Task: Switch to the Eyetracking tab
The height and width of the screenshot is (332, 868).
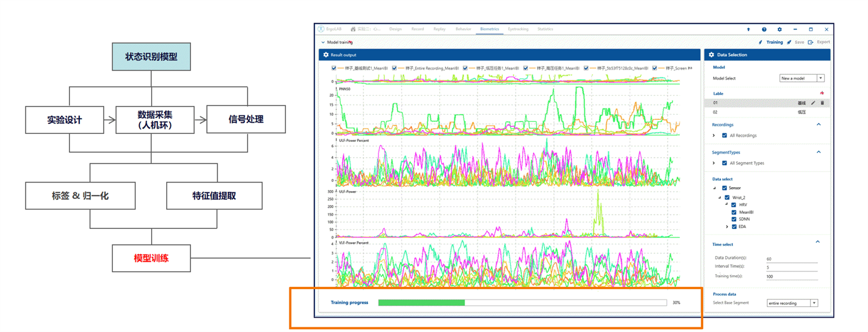Action: (x=518, y=29)
